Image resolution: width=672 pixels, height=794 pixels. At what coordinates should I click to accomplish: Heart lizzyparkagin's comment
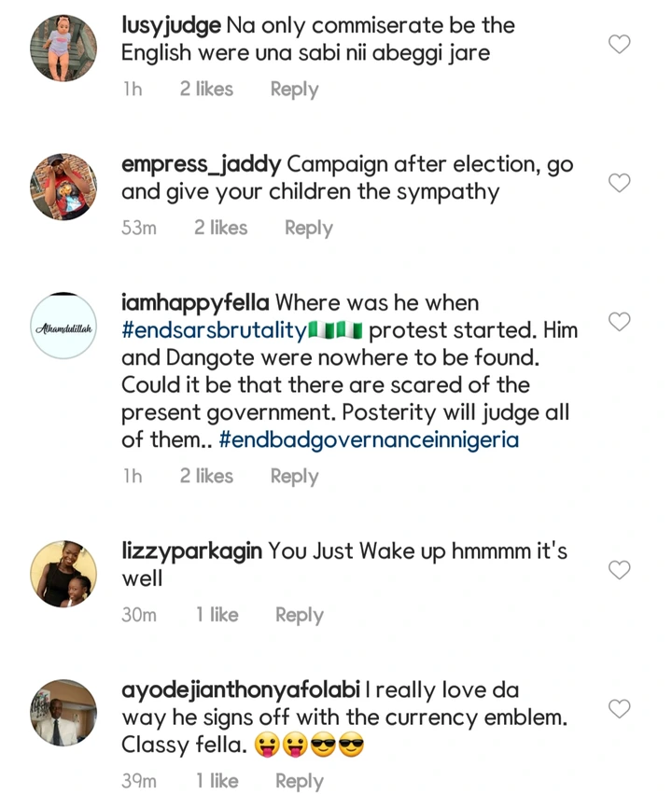click(619, 569)
